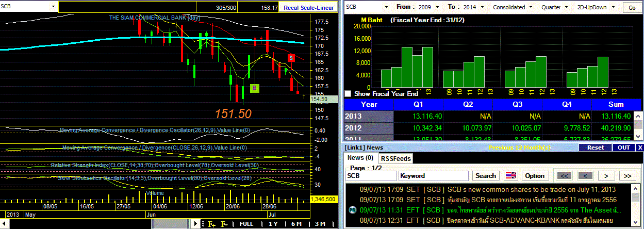
Task: Set chart range to 6 M
Action: pyautogui.click(x=296, y=224)
